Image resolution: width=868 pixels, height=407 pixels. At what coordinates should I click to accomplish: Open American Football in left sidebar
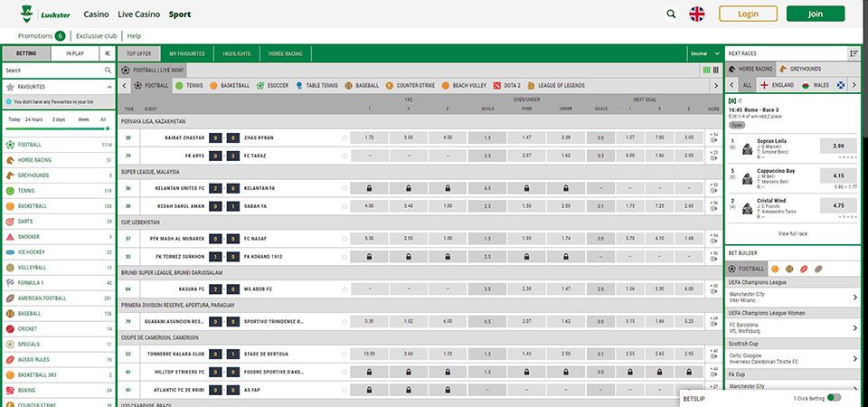click(59, 298)
